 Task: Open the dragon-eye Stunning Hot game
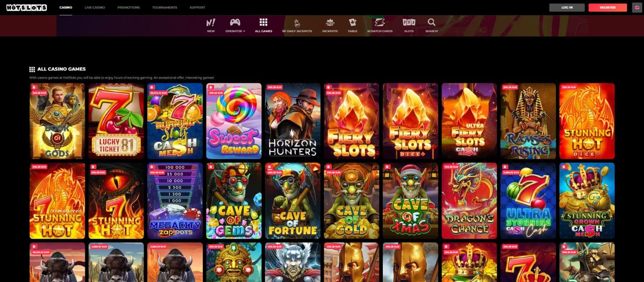click(x=116, y=201)
